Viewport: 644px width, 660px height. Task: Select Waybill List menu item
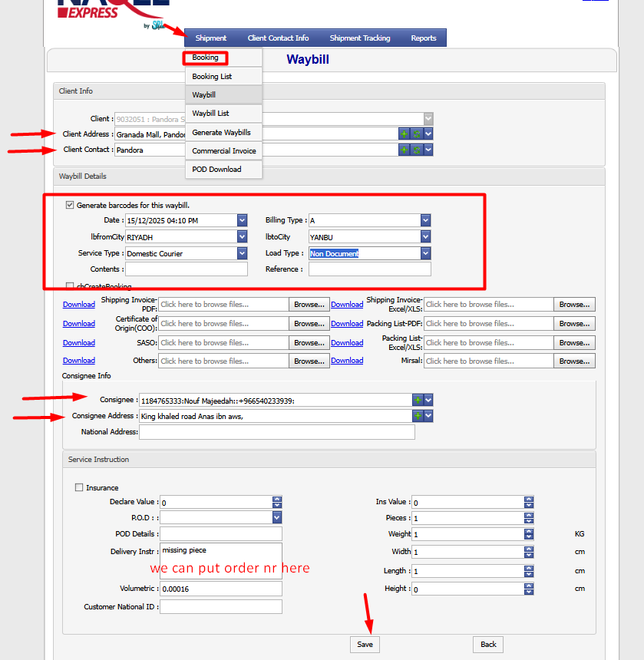click(x=223, y=114)
